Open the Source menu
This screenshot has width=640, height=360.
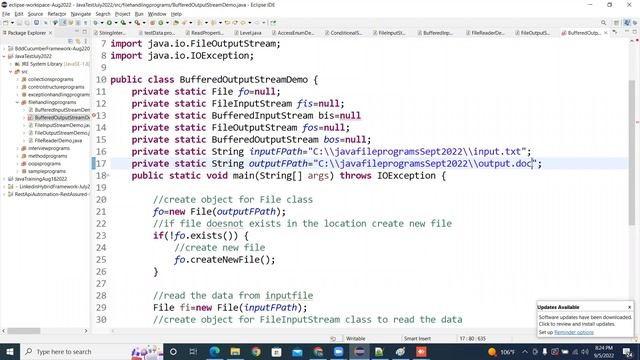[35, 14]
